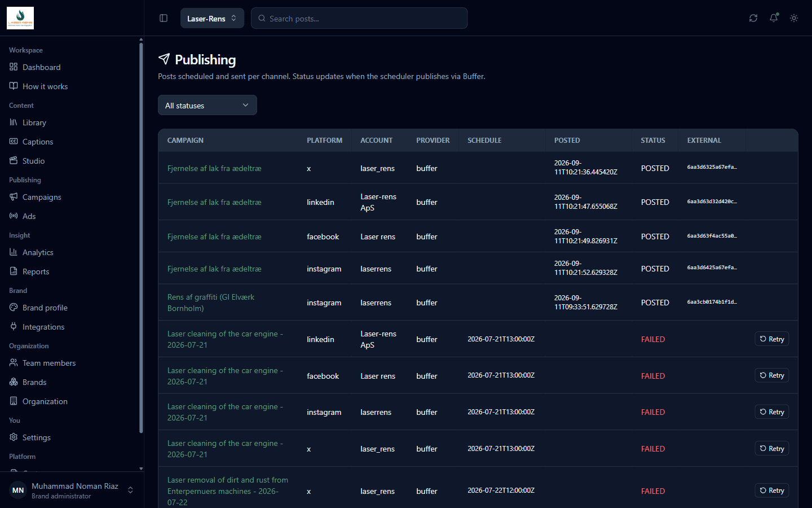Retry failed linkedin car engine post
Image resolution: width=812 pixels, height=508 pixels.
771,339
